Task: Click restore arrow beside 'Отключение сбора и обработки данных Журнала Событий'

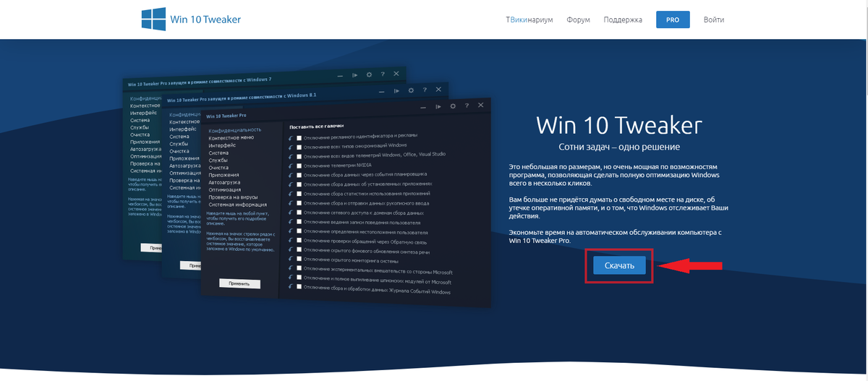Action: [290, 288]
